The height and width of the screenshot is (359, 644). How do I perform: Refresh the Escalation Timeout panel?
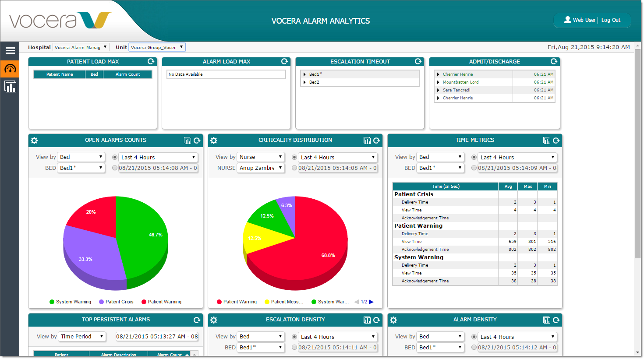point(418,62)
